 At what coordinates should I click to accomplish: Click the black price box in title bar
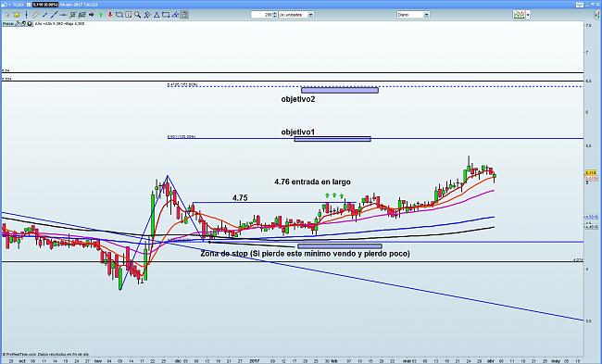point(45,5)
